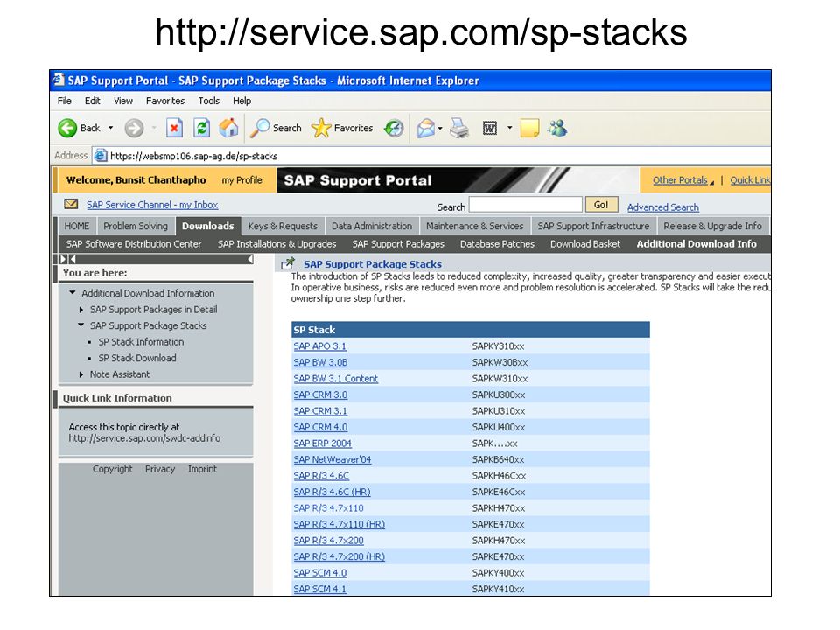
Task: Open my Profile link
Action: [x=241, y=180]
